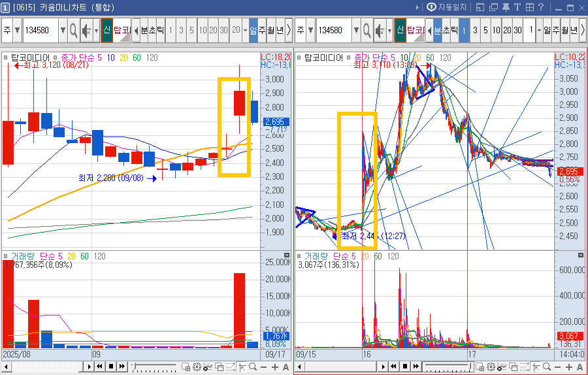Select 일 daily period on right chart

547,30
